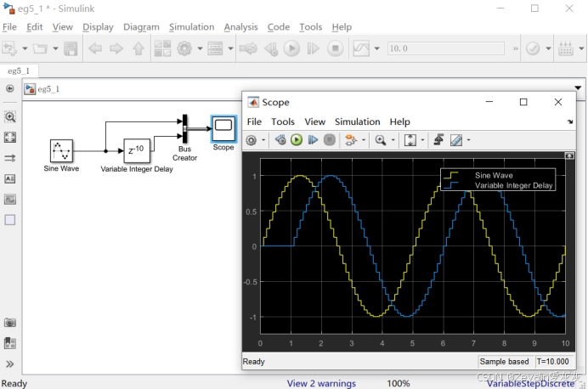Click eg5_1 in the breadcrumb path bar

[48, 89]
